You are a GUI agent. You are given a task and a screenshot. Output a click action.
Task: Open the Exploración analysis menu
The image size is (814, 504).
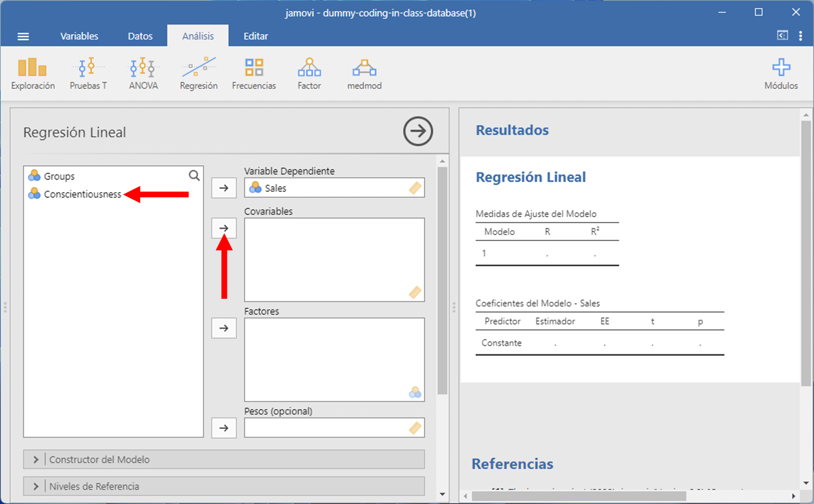click(x=32, y=73)
